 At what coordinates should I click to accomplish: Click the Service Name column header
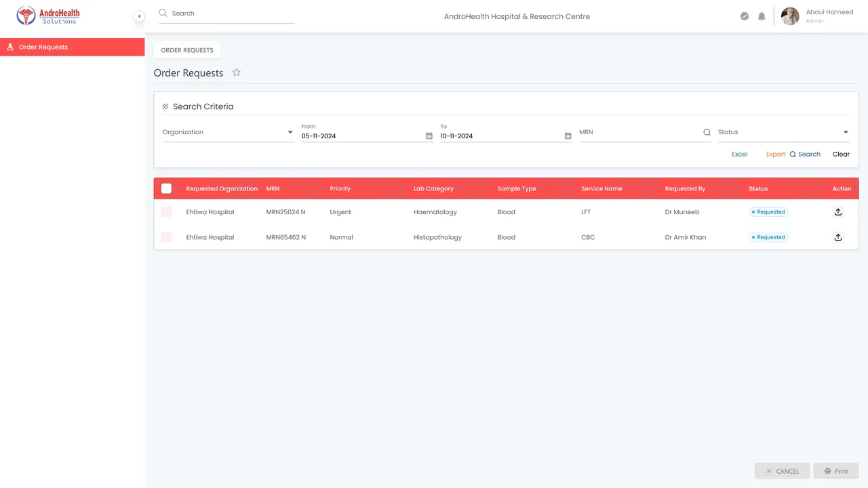point(601,189)
